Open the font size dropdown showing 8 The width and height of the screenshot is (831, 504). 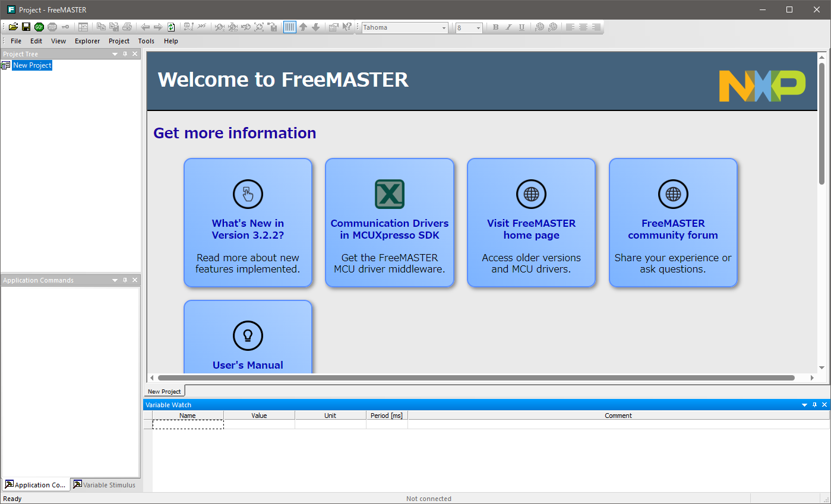pyautogui.click(x=478, y=28)
